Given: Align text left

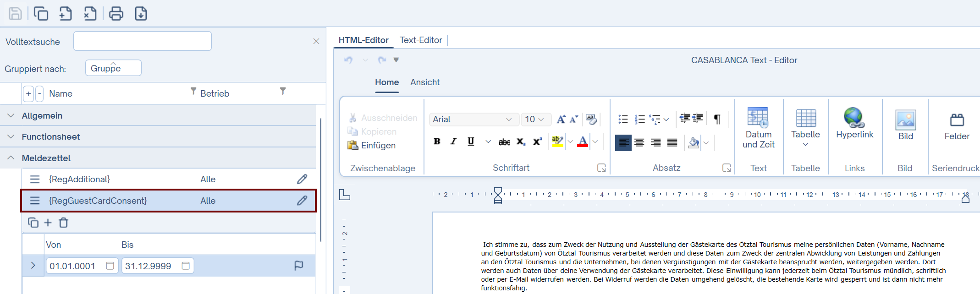Looking at the screenshot, I should click(623, 143).
